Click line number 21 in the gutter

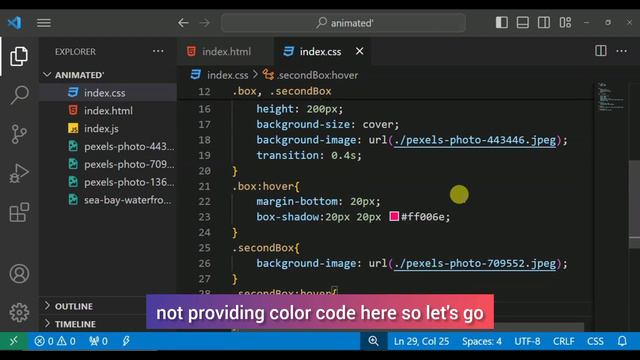pos(204,187)
